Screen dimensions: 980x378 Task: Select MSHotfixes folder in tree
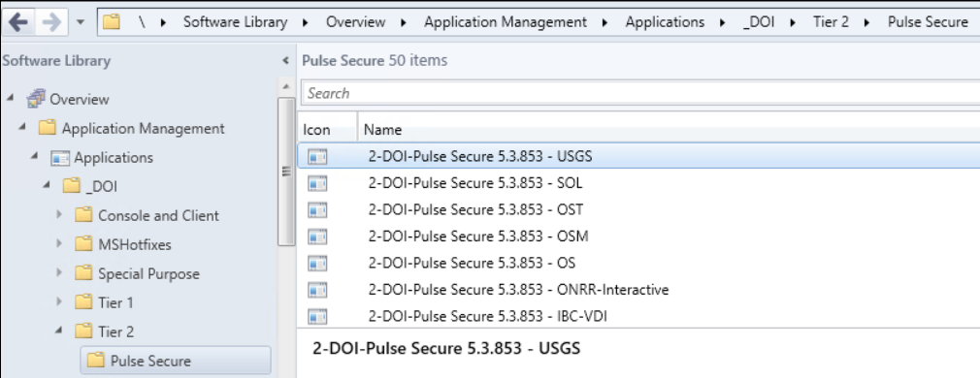pyautogui.click(x=134, y=244)
